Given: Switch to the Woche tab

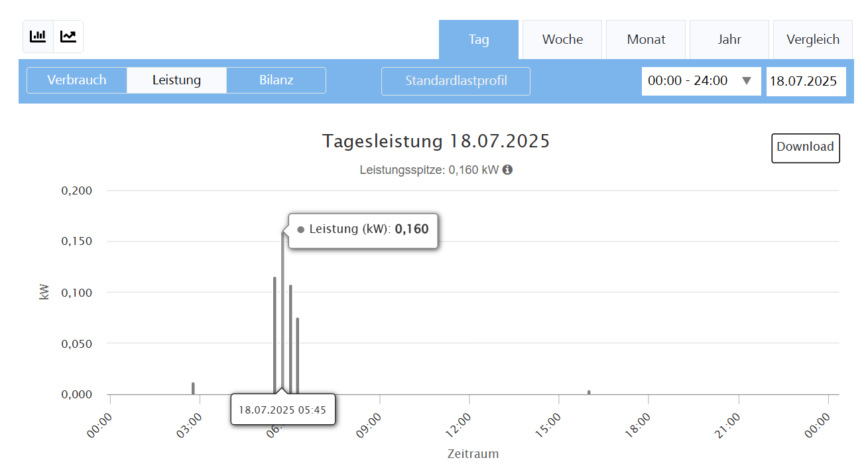Looking at the screenshot, I should pyautogui.click(x=562, y=40).
